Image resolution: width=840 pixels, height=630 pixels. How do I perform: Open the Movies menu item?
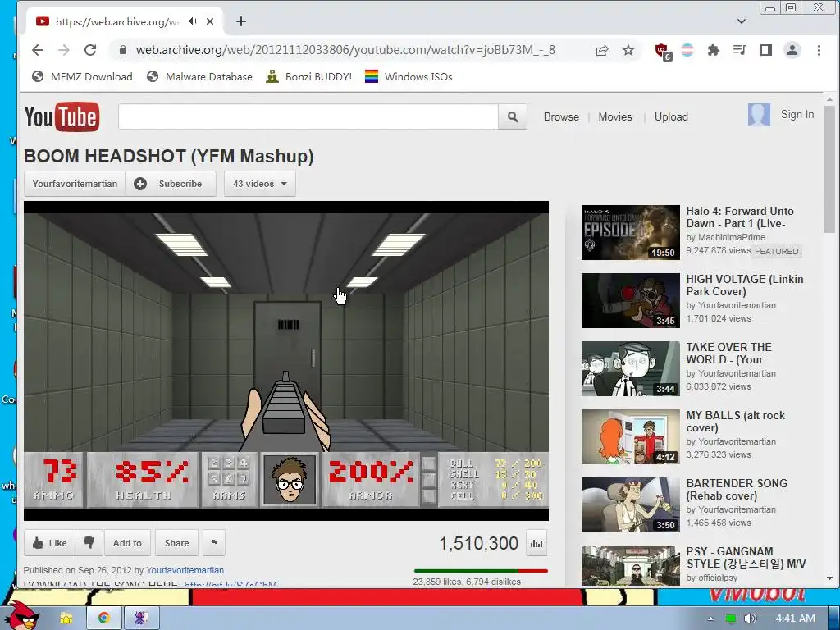tap(615, 116)
